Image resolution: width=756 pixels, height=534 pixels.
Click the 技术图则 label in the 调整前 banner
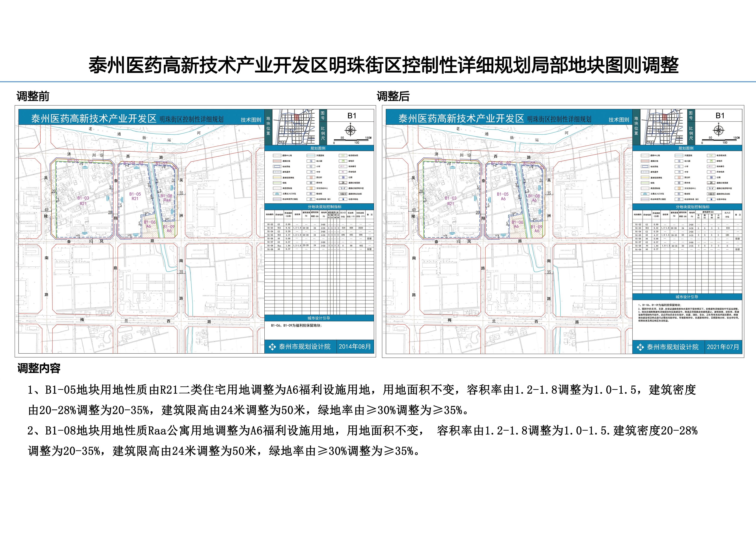point(251,120)
